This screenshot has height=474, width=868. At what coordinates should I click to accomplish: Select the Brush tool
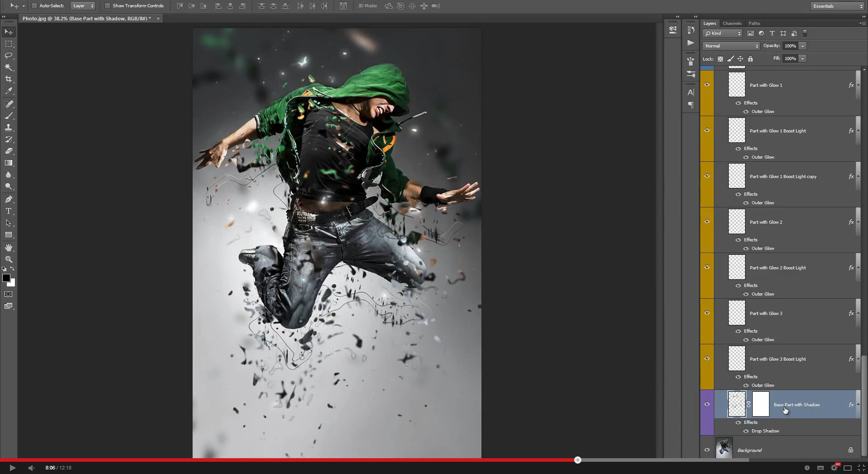click(9, 116)
